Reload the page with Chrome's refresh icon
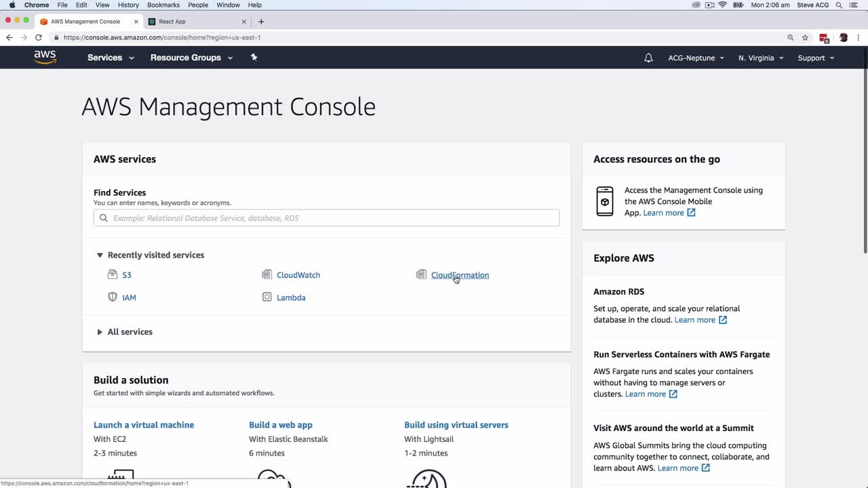868x488 pixels. [39, 37]
